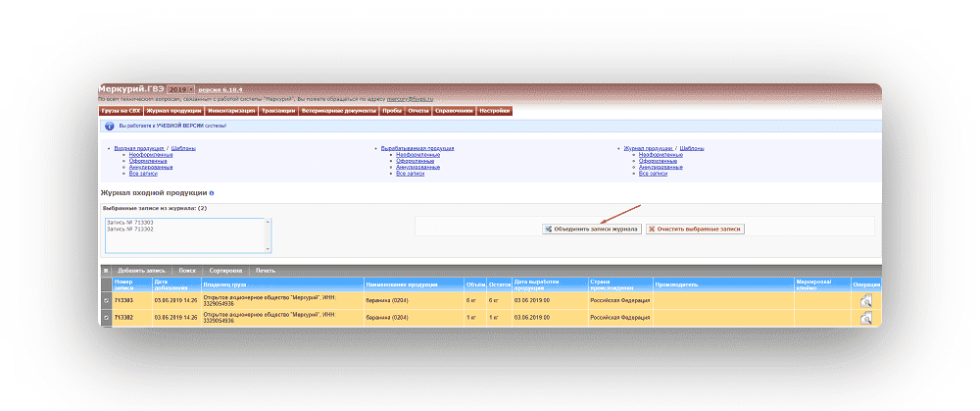Click Страна происхождения column header
This screenshot has width=980, height=411.
(x=620, y=284)
